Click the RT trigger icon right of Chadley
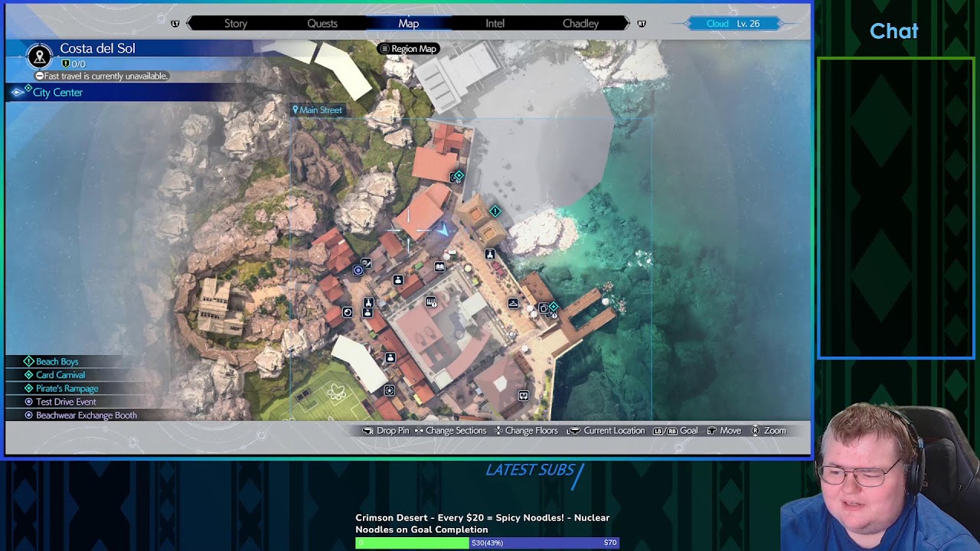980x551 pixels. tap(642, 24)
